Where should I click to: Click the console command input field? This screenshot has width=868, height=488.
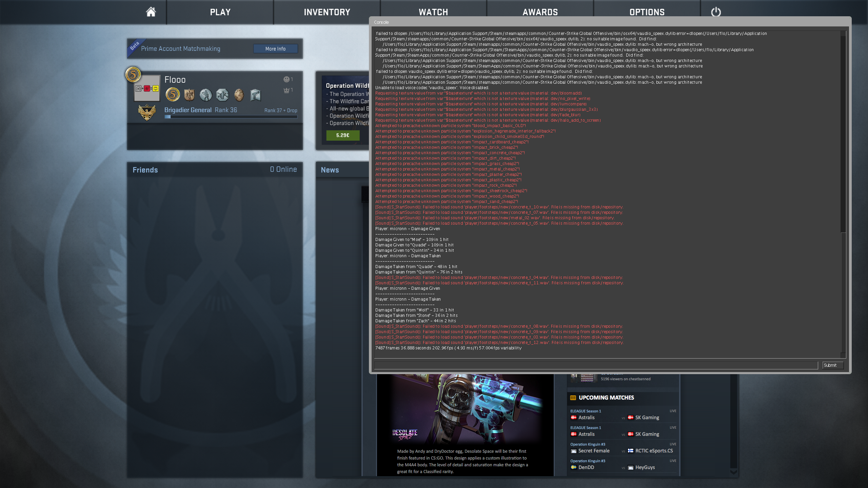(596, 365)
